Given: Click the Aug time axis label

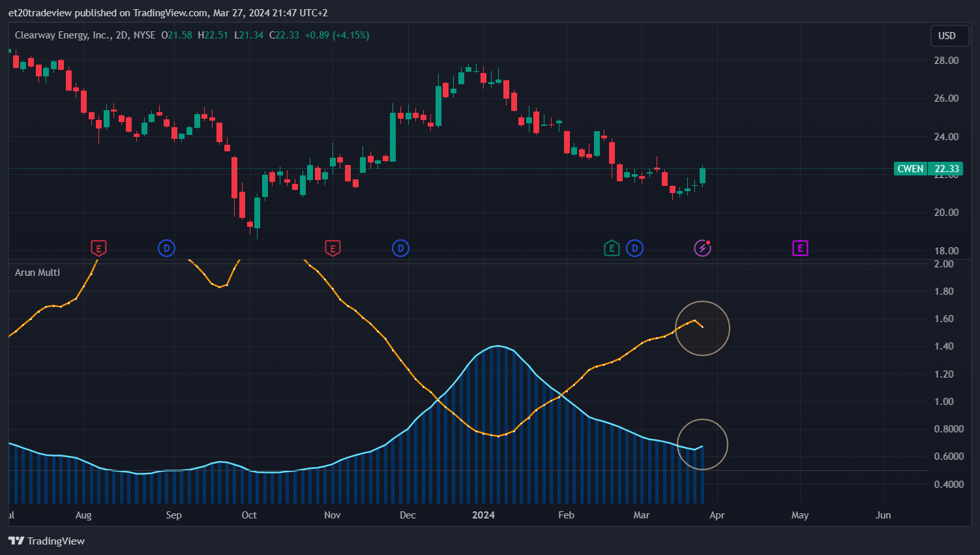Looking at the screenshot, I should coord(83,515).
